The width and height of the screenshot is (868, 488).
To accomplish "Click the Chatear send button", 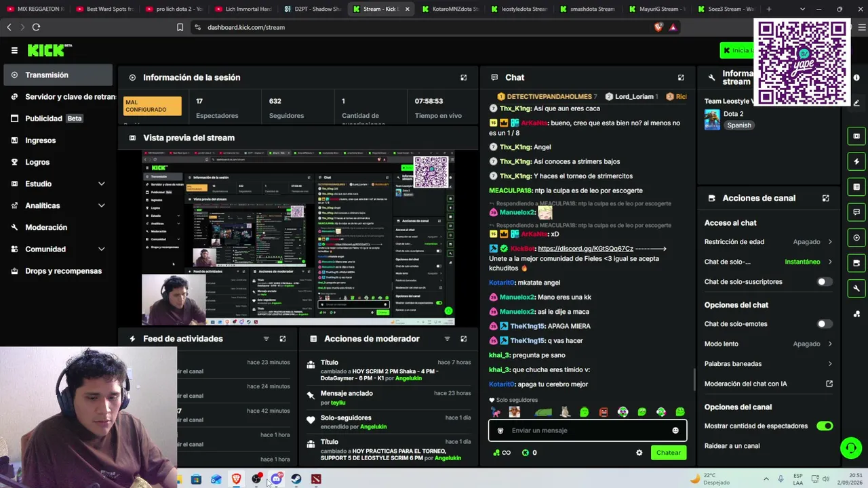I will click(668, 453).
